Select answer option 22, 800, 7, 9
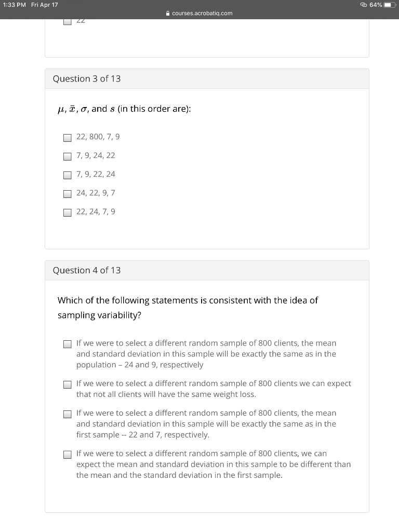 point(68,138)
